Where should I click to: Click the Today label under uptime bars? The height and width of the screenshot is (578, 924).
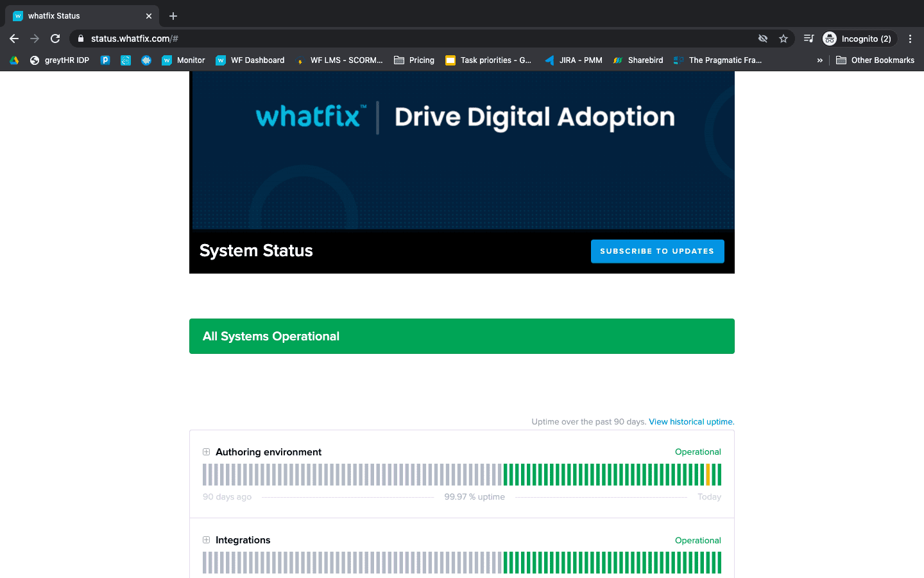710,497
